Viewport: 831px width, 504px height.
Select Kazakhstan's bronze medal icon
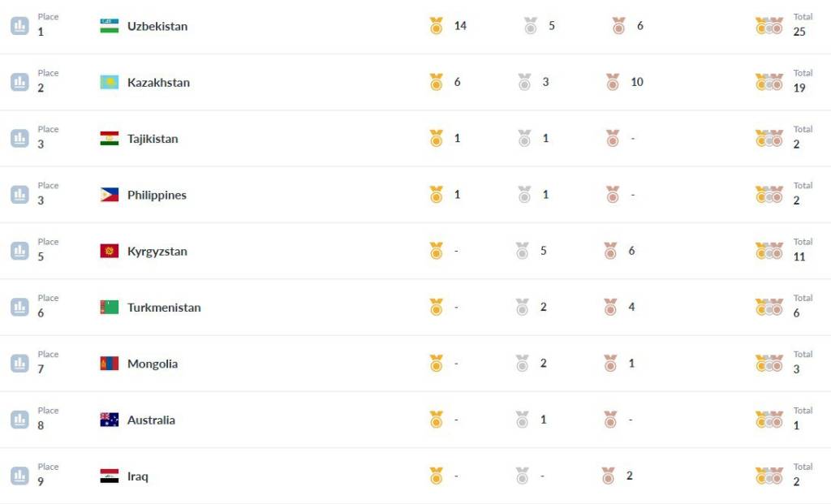pos(613,82)
